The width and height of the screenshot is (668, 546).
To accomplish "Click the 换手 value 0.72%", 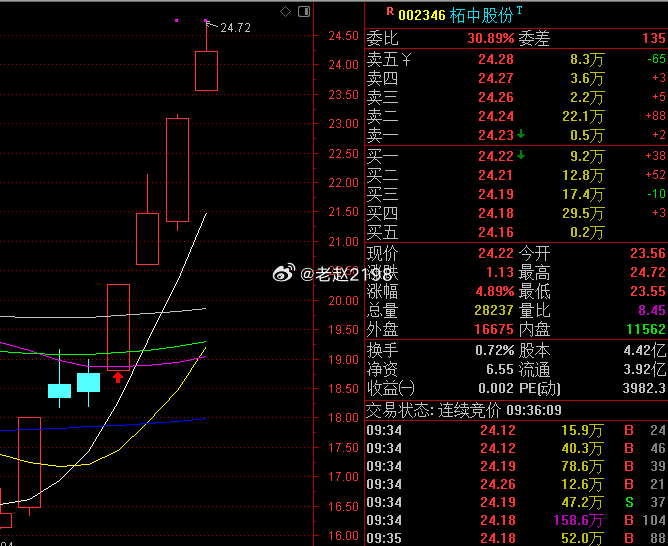I will 495,351.
